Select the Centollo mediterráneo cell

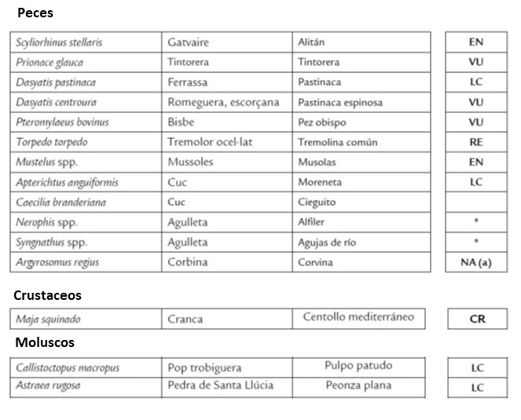358,318
